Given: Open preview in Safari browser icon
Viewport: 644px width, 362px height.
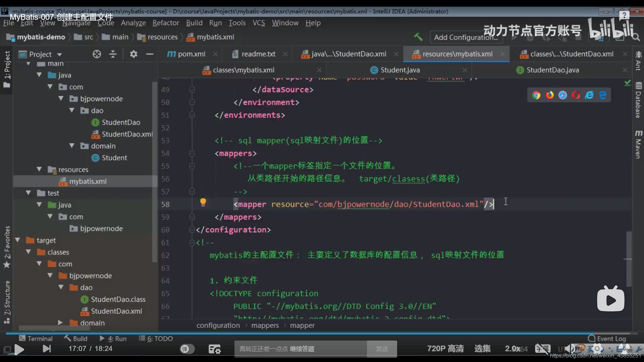Looking at the screenshot, I should [562, 95].
